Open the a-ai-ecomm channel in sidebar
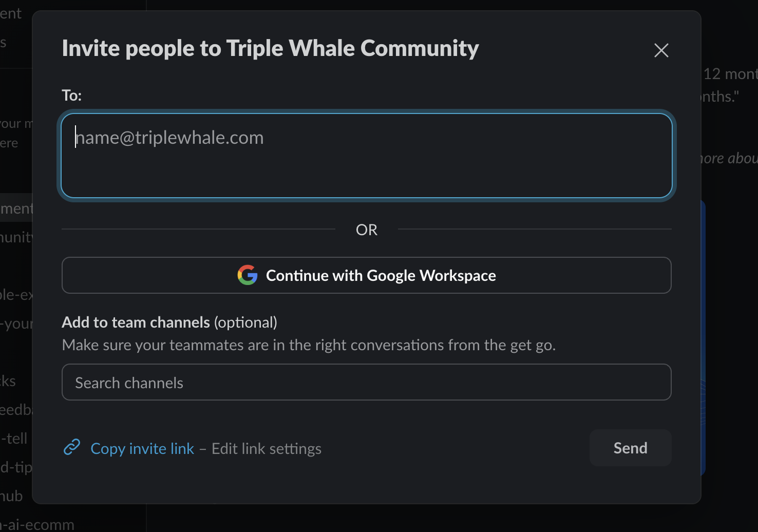The image size is (758, 532). 37,524
